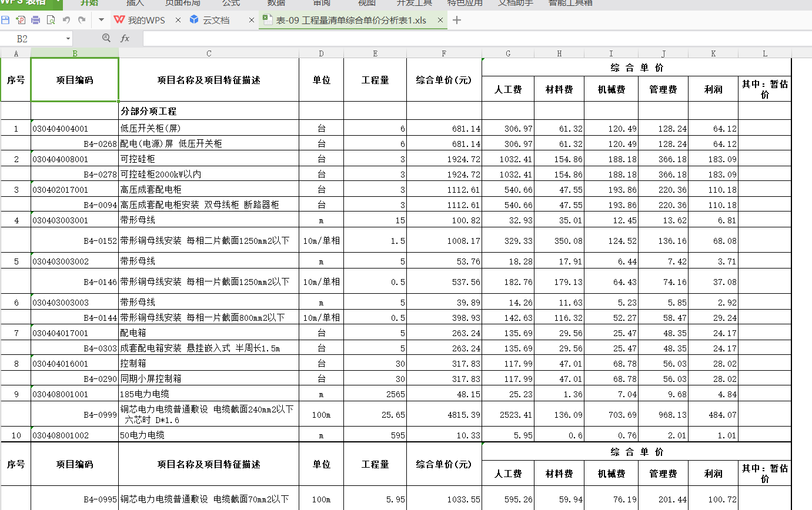Select the management fee cell 968.13
The width and height of the screenshot is (812, 510).
[663, 415]
